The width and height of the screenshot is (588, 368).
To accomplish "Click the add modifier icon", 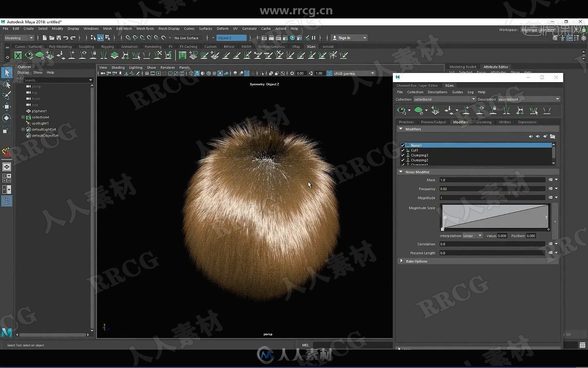I will point(545,137).
